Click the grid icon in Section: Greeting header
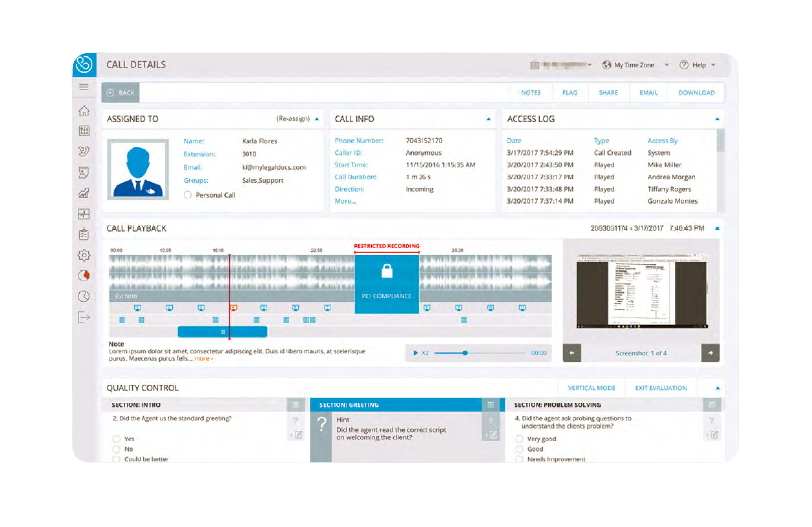The width and height of the screenshot is (812, 527). tap(490, 405)
